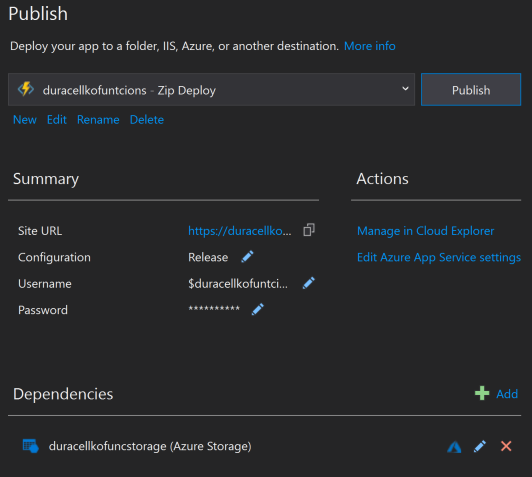This screenshot has height=477, width=532.
Task: Click the masked password value
Action: coord(214,309)
